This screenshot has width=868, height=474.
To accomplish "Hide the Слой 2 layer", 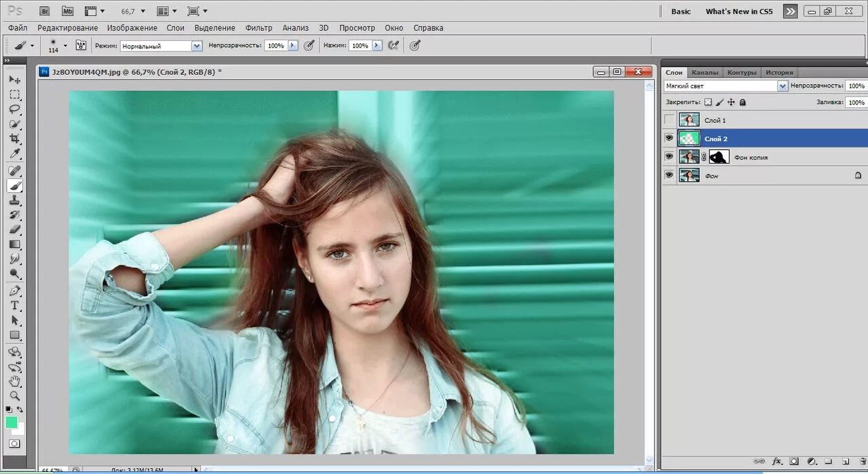I will pos(670,139).
